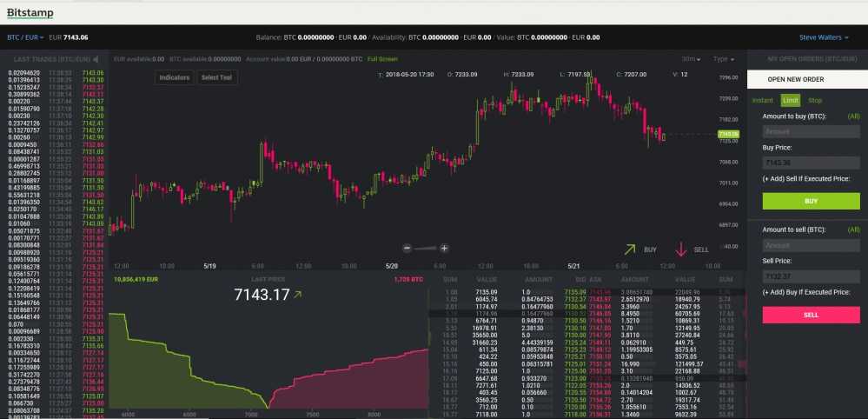Select the Limit order type
Image resolution: width=868 pixels, height=419 pixels.
790,101
